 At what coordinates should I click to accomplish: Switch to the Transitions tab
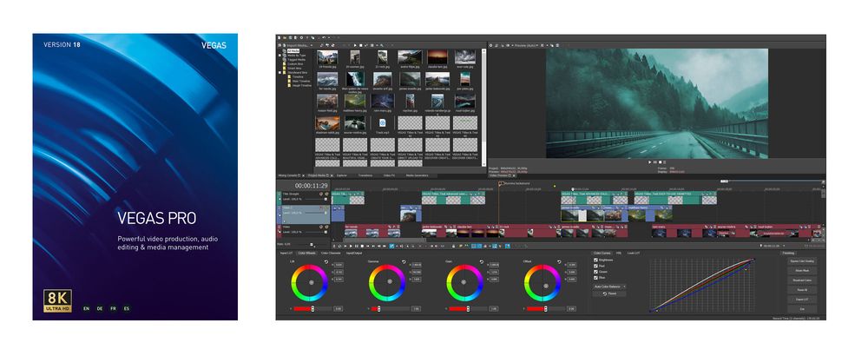(365, 175)
